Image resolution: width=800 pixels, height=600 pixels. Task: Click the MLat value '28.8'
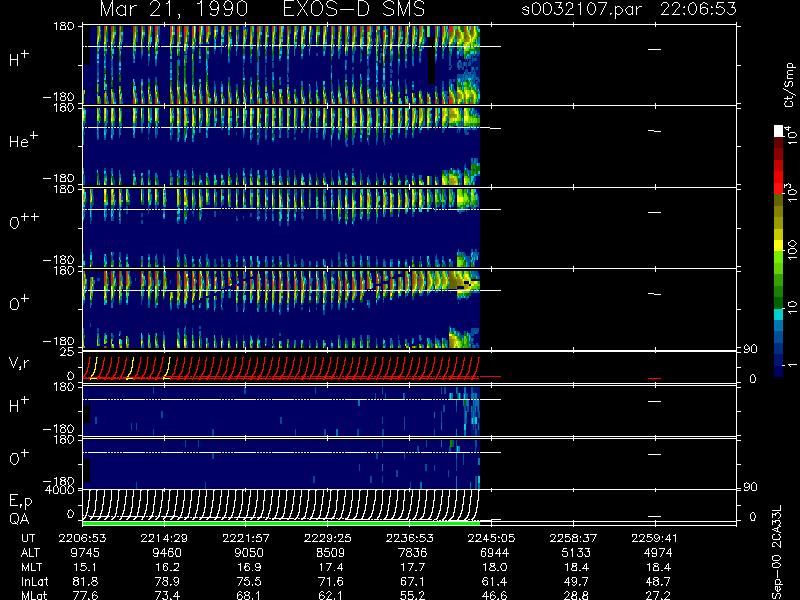point(576,595)
